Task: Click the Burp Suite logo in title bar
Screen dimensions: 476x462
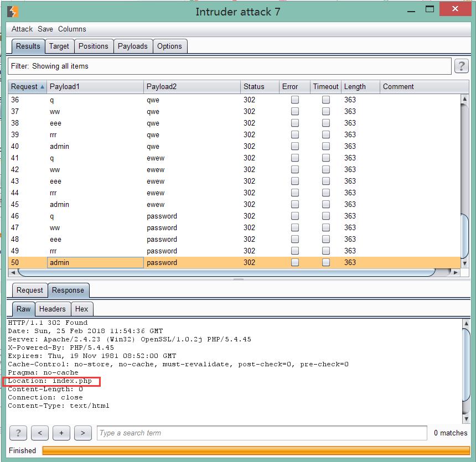Action: tap(13, 12)
